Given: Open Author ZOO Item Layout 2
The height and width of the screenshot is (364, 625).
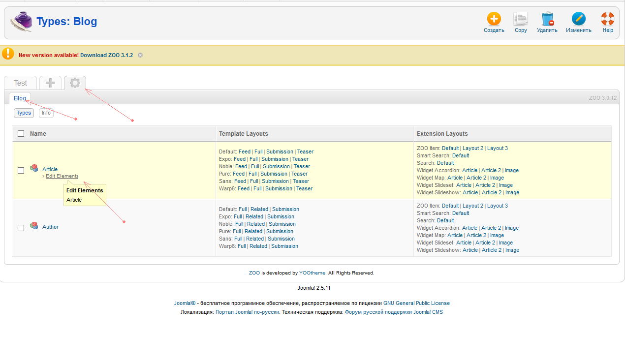Looking at the screenshot, I should [x=473, y=206].
